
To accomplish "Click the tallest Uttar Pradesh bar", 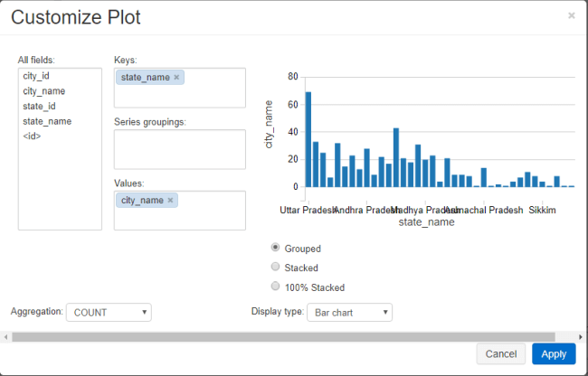I will tap(308, 139).
